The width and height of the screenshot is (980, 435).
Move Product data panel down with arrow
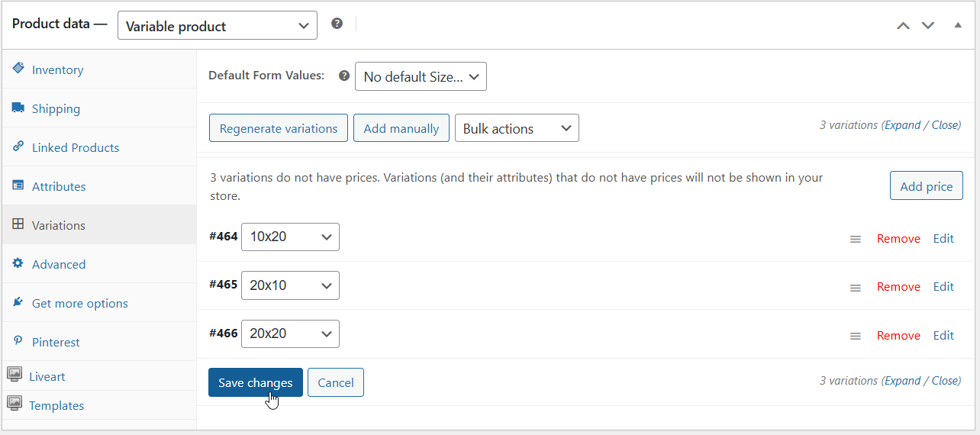point(928,25)
